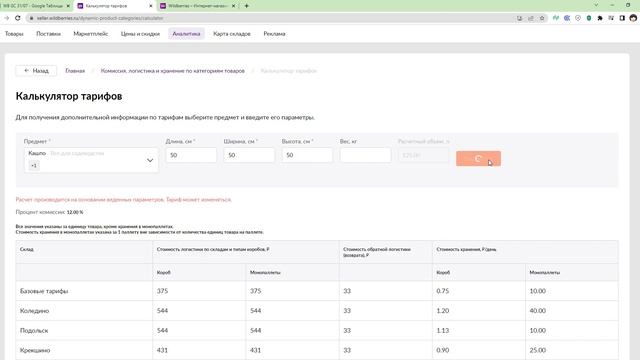
Task: Open the Товары menu
Action: pyautogui.click(x=14, y=34)
